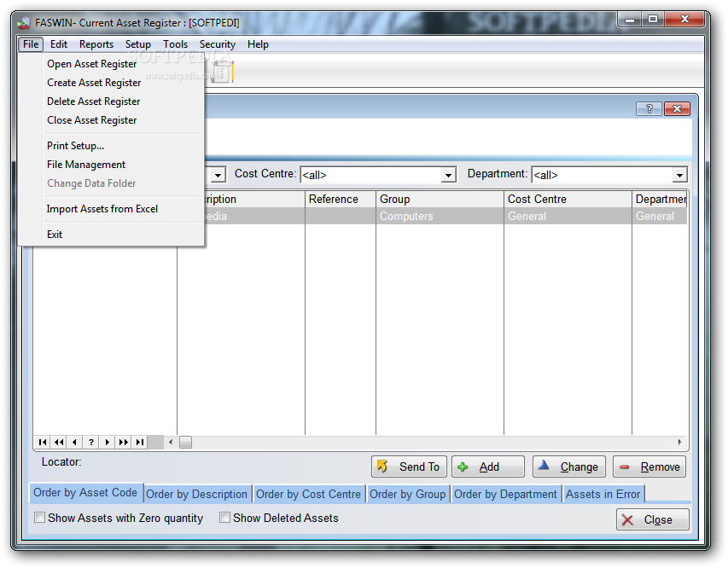
Task: Jump to the last record navigation button
Action: pos(139,443)
